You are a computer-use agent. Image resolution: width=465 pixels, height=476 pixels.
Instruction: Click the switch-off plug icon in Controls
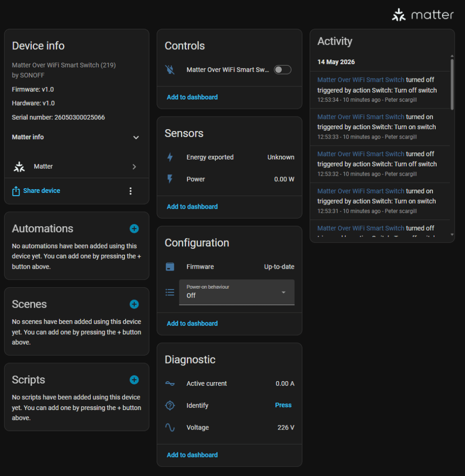click(x=170, y=70)
